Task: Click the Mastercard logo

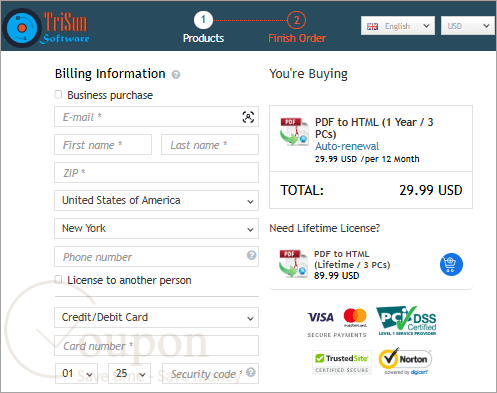Action: tap(355, 317)
